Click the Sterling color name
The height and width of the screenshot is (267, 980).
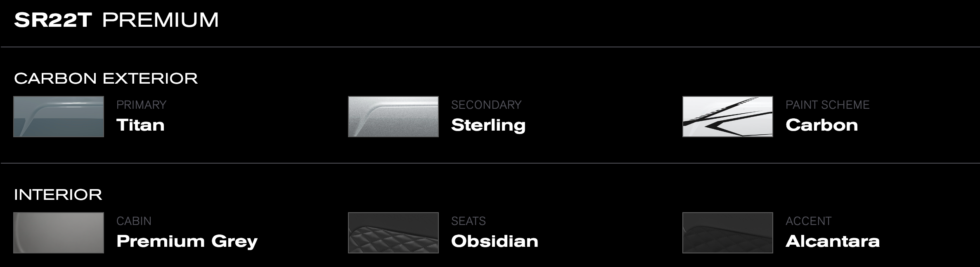[488, 125]
